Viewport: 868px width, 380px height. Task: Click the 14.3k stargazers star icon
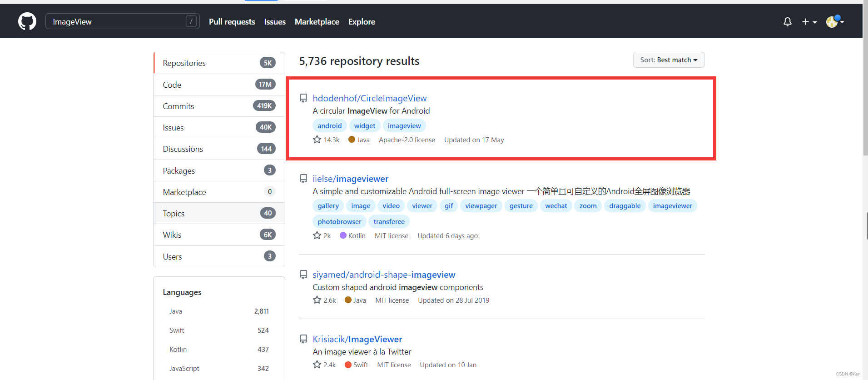317,140
